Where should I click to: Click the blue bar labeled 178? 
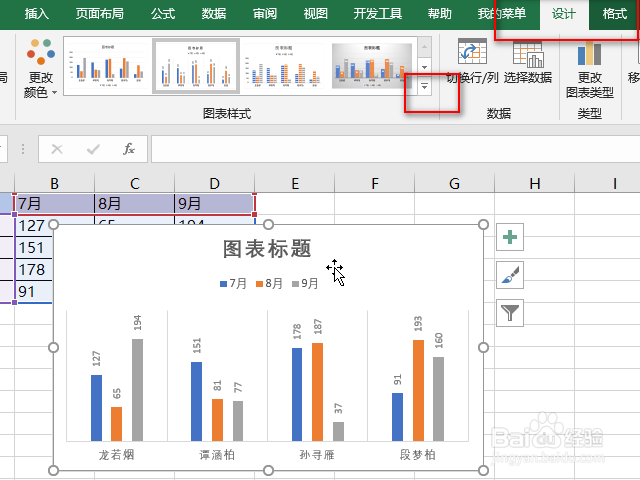pyautogui.click(x=297, y=394)
